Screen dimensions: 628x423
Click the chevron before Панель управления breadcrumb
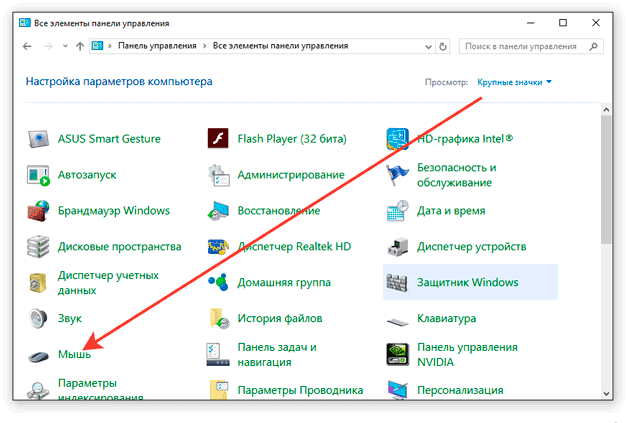[x=110, y=46]
